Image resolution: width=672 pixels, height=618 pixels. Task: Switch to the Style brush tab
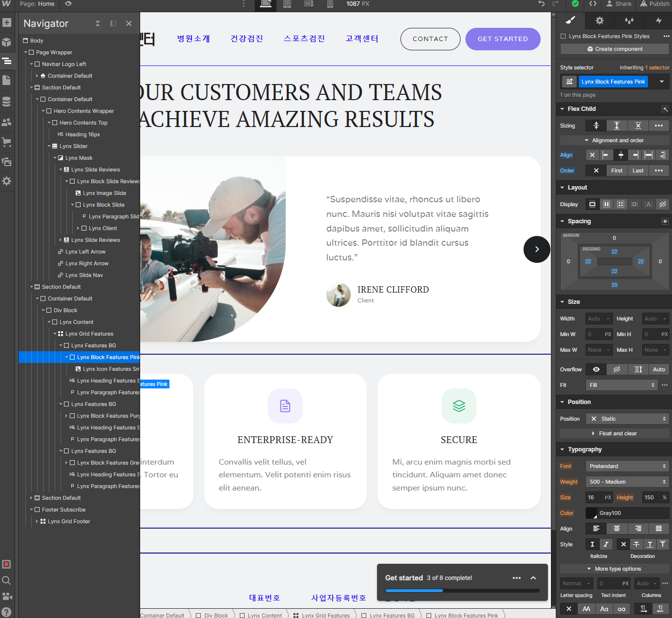coord(570,21)
